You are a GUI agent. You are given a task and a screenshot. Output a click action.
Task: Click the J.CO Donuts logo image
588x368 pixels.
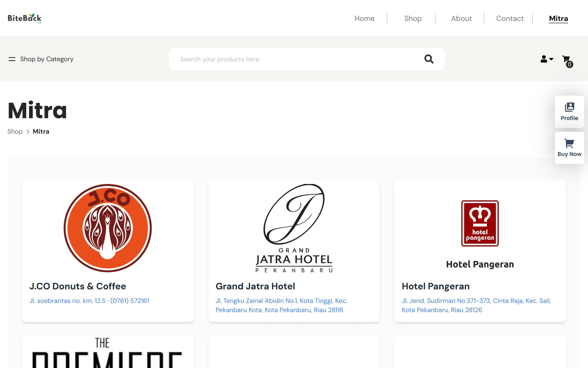point(108,228)
